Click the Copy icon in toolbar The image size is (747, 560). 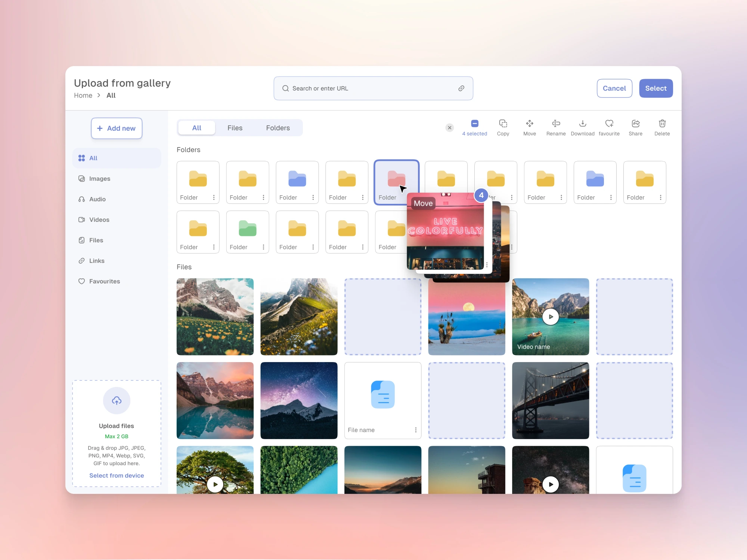coord(503,124)
